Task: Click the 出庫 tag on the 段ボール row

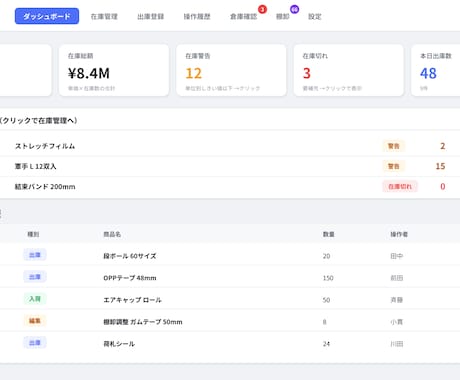Action: point(35,255)
